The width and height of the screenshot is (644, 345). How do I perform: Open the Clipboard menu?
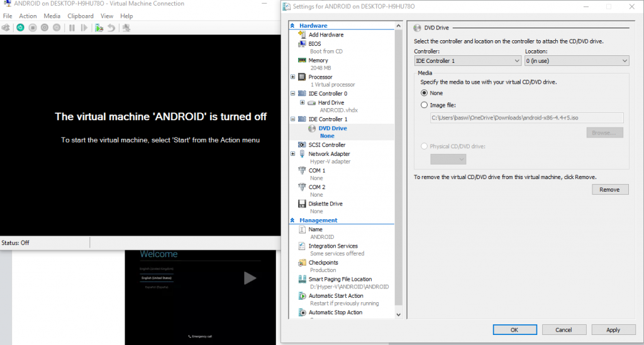pos(80,16)
